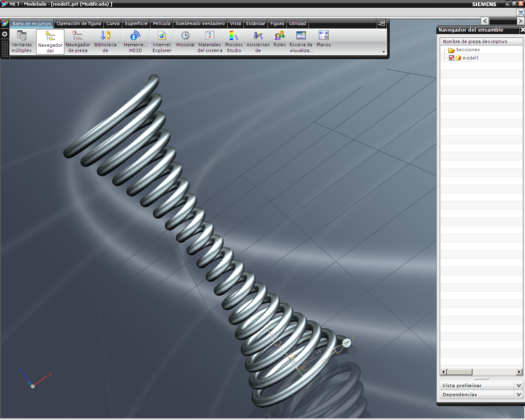This screenshot has width=525, height=420.
Task: Open Navegador del ensamble icon
Action: 50,42
